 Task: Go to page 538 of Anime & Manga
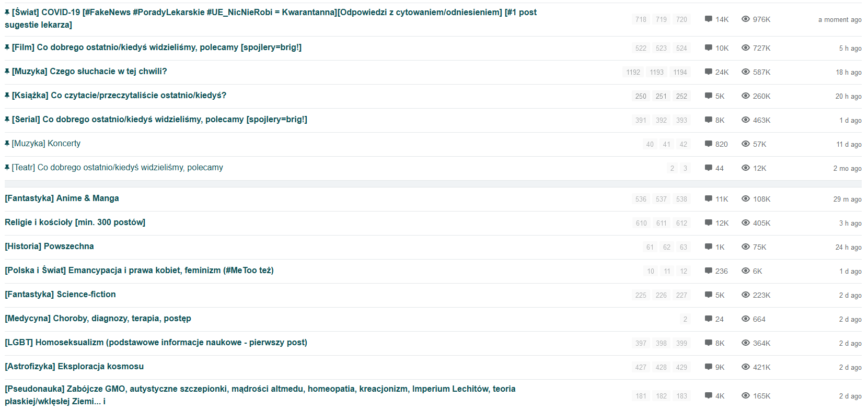pyautogui.click(x=681, y=199)
